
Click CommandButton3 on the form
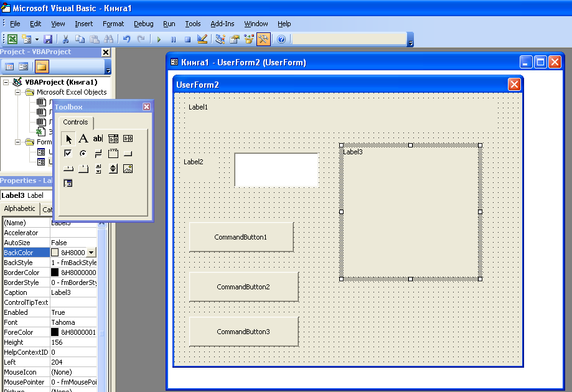pyautogui.click(x=244, y=332)
